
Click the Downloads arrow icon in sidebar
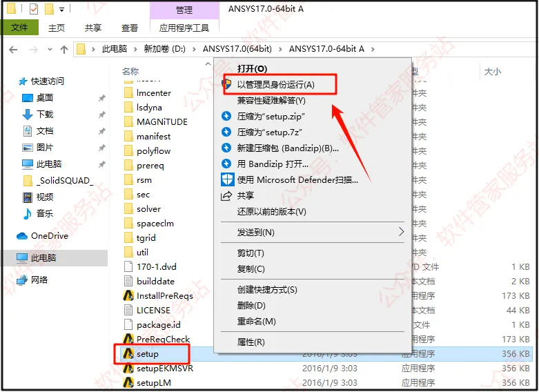pos(28,115)
